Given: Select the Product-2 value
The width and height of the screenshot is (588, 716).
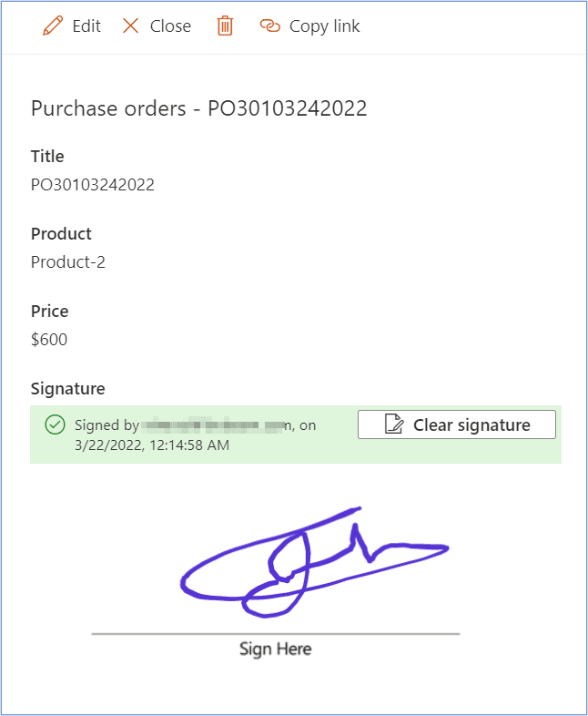Looking at the screenshot, I should (68, 262).
